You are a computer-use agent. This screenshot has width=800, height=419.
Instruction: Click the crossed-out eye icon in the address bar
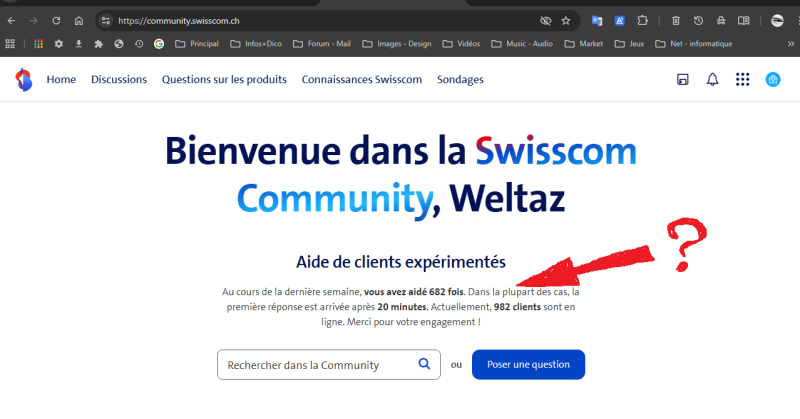pyautogui.click(x=545, y=20)
